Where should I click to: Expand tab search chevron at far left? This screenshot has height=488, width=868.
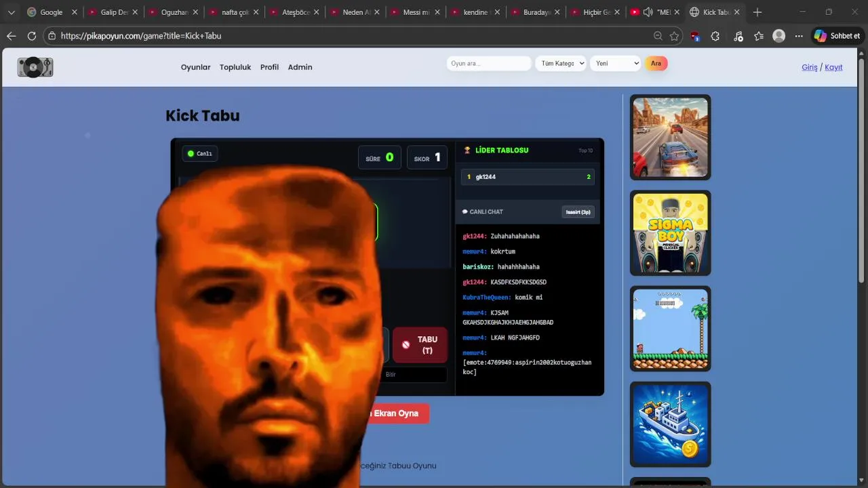click(11, 12)
